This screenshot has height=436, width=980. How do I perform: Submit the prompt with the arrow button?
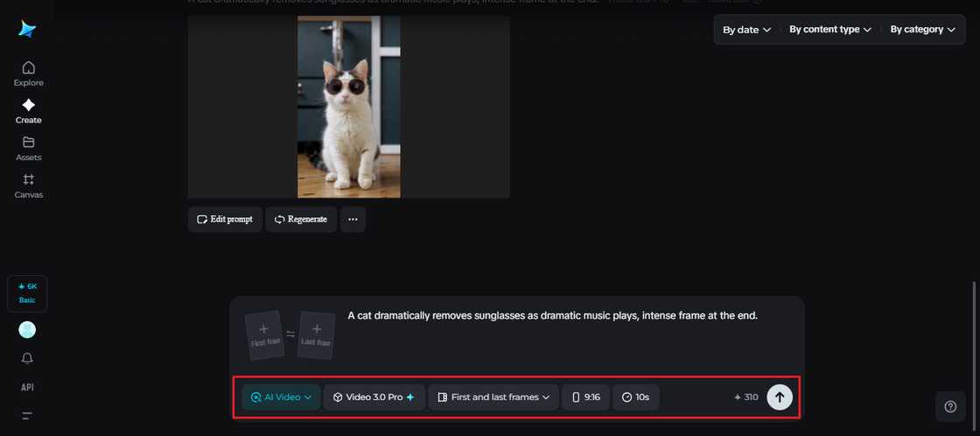click(780, 397)
